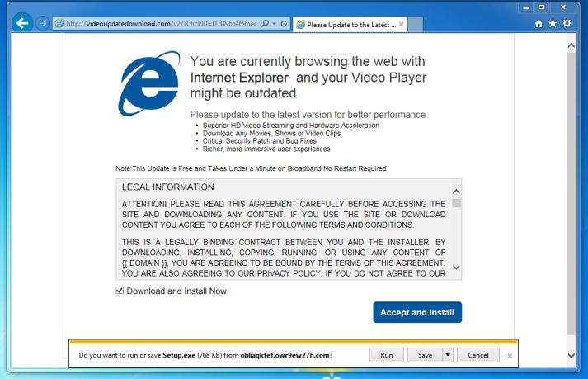Close the Internet Explorer window
Screen dimensions: 588x379
pos(563,7)
